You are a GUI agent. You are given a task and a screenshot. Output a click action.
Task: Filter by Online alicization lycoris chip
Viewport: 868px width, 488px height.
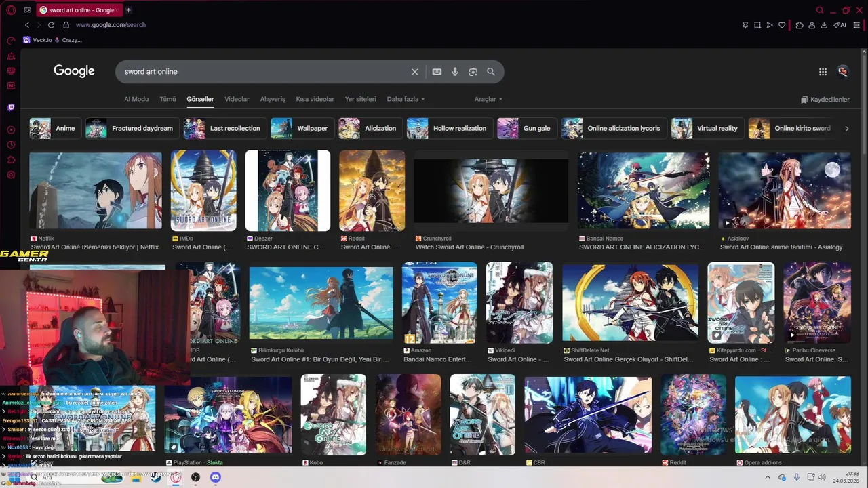(x=614, y=128)
